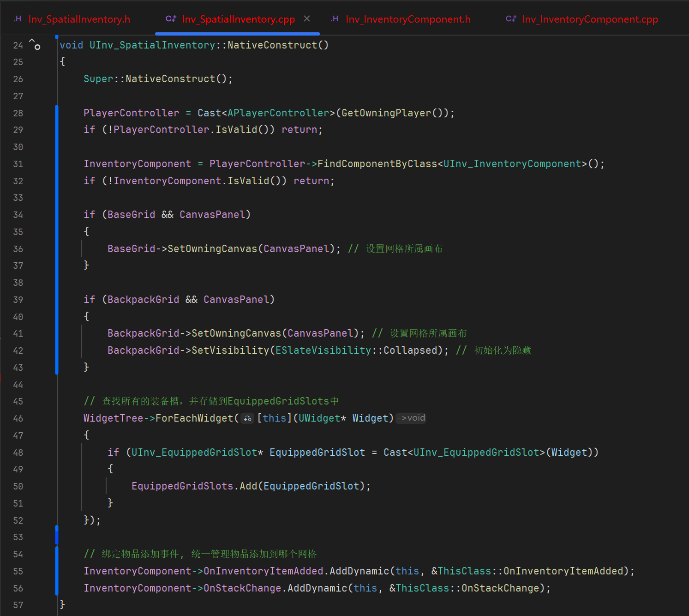
Task: Click FindComponentByClass on line 31
Action: pyautogui.click(x=377, y=164)
